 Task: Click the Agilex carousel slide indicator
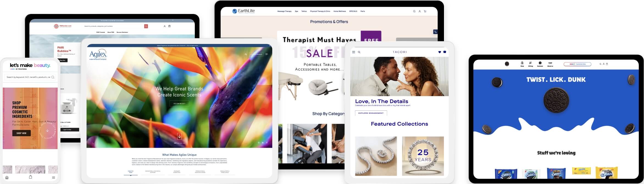(x=180, y=143)
